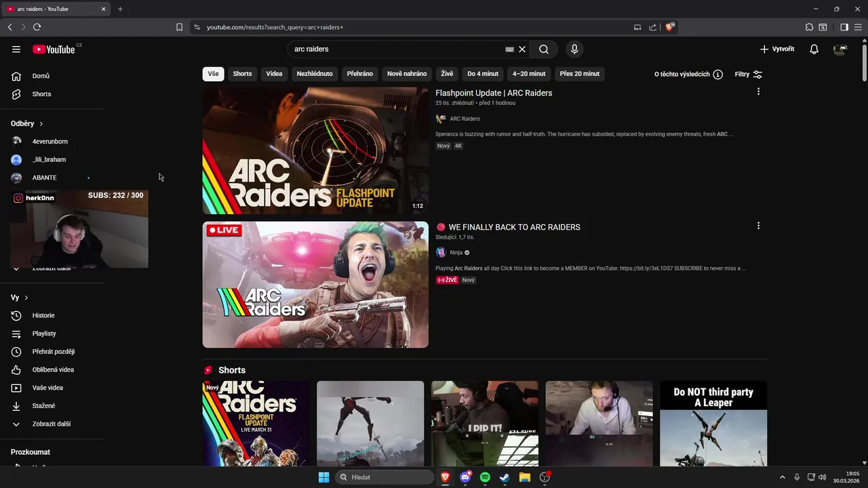Open the I DID IT! short thumbnail

(485, 424)
